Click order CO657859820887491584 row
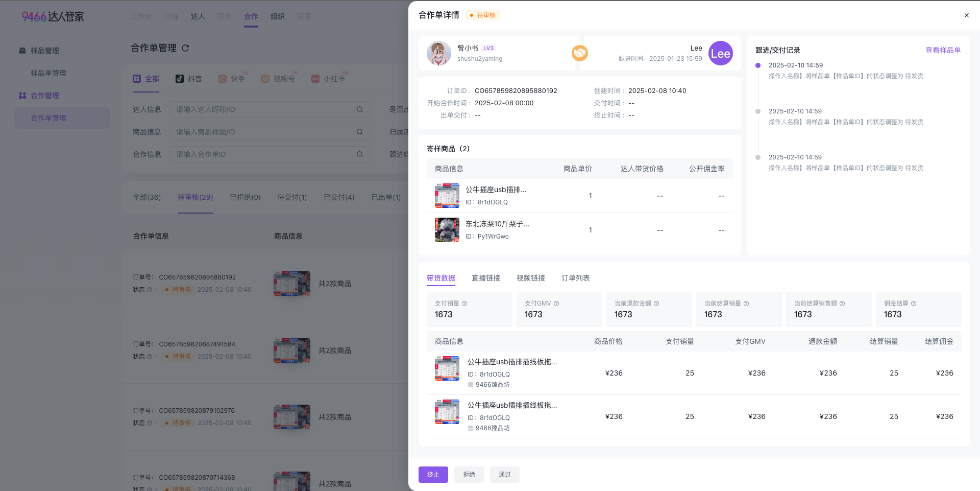Image resolution: width=980 pixels, height=491 pixels. coord(265,350)
